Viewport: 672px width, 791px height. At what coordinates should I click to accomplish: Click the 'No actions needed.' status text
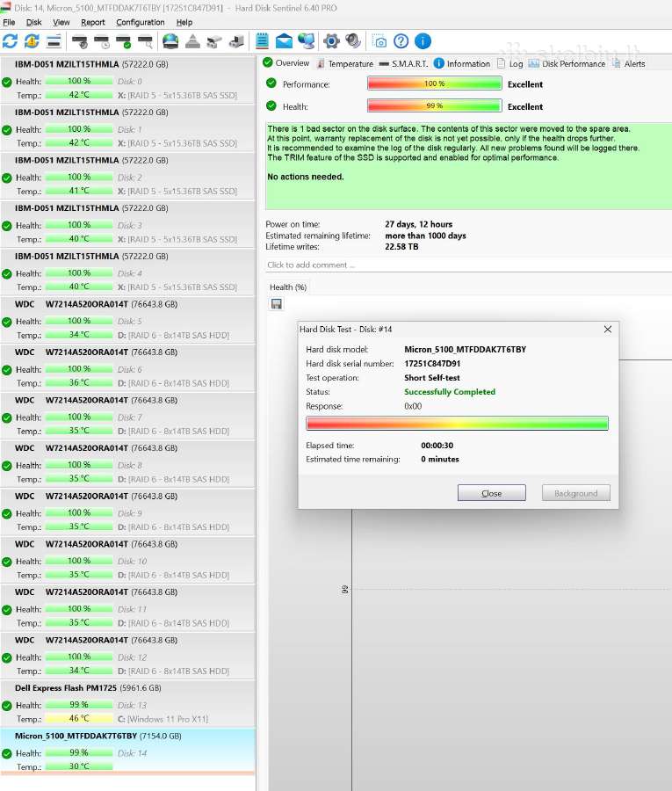pos(306,177)
